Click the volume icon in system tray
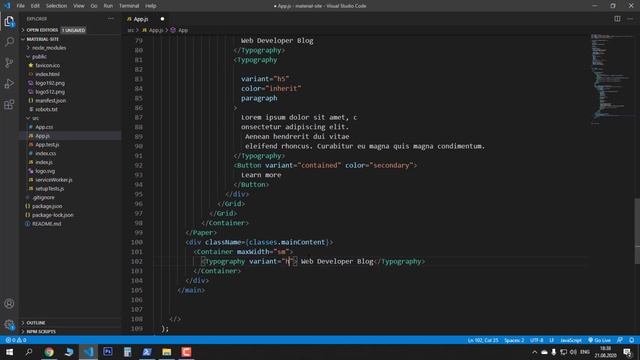 [573, 352]
